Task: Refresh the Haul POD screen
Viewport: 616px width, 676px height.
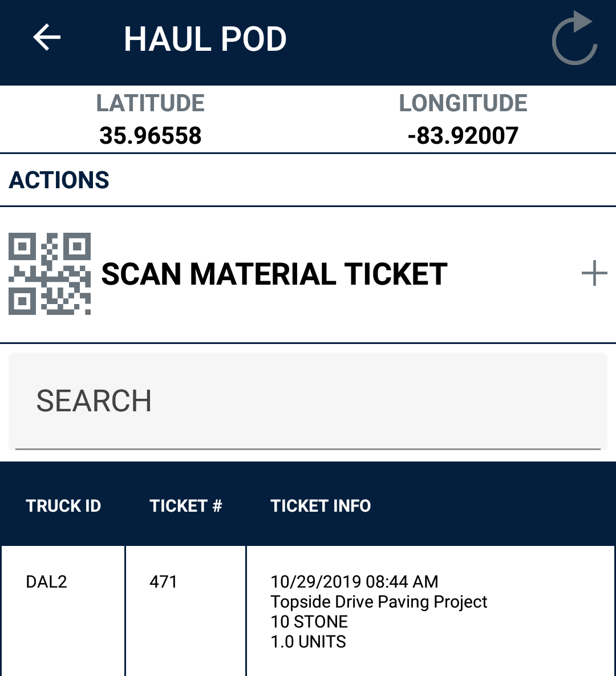Action: pos(574,39)
